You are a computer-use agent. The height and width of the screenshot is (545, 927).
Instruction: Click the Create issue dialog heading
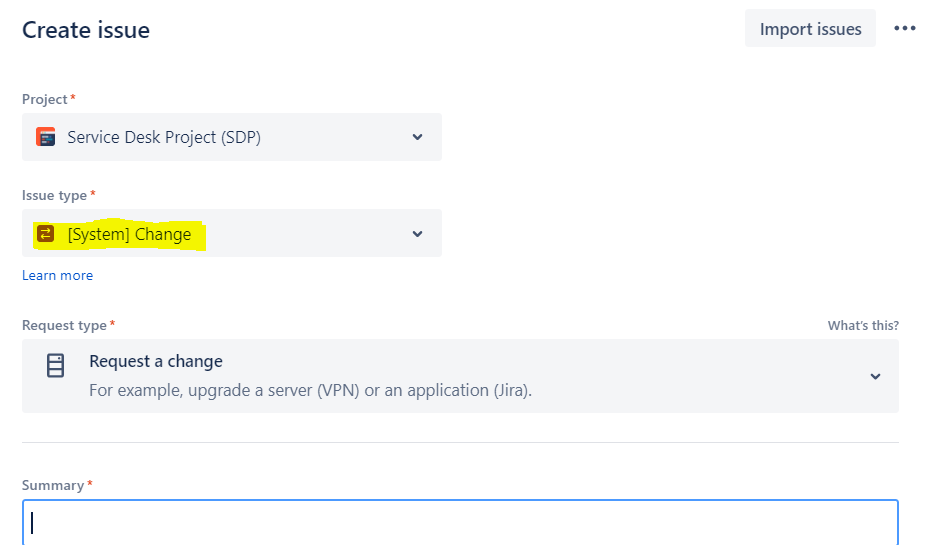[86, 30]
